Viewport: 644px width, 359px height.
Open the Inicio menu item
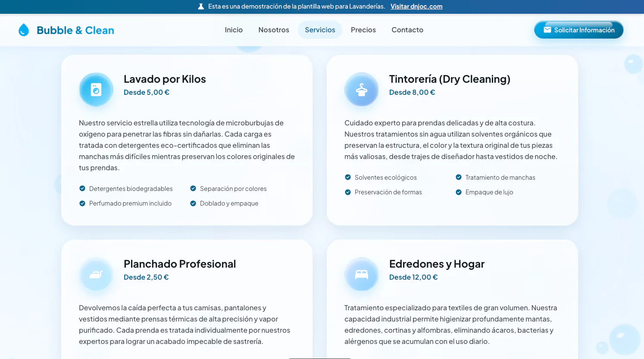coord(234,30)
